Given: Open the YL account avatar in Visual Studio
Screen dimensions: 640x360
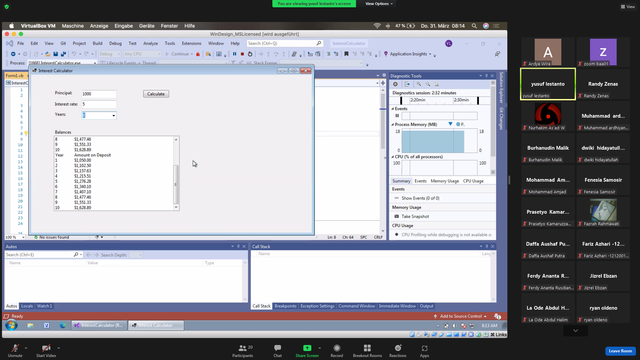Looking at the screenshot, I should coord(449,43).
